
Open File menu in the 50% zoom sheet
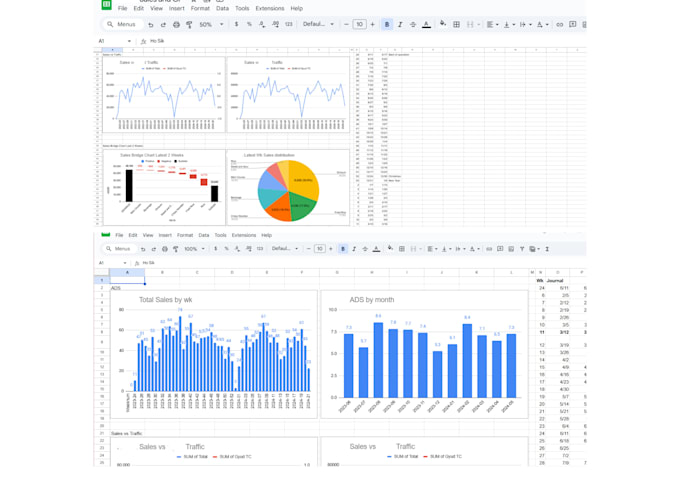123,8
